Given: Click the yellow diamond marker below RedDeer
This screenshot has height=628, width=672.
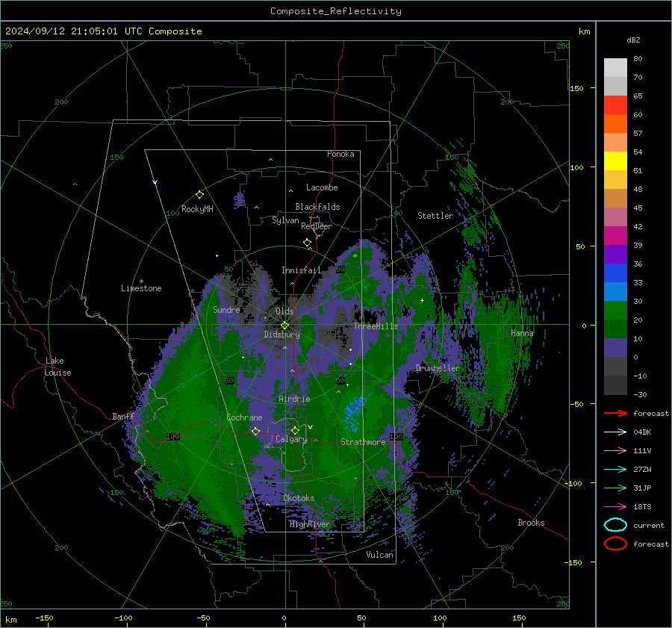Looking at the screenshot, I should [307, 243].
